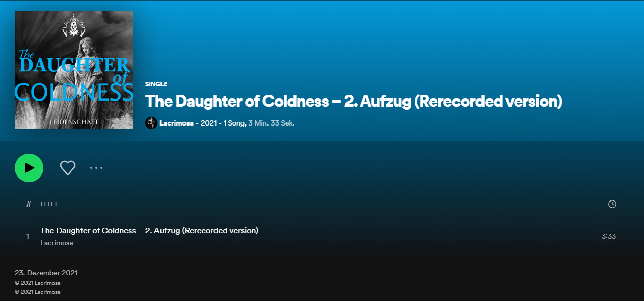Open the Lacrimosa link under the track title

click(57, 243)
